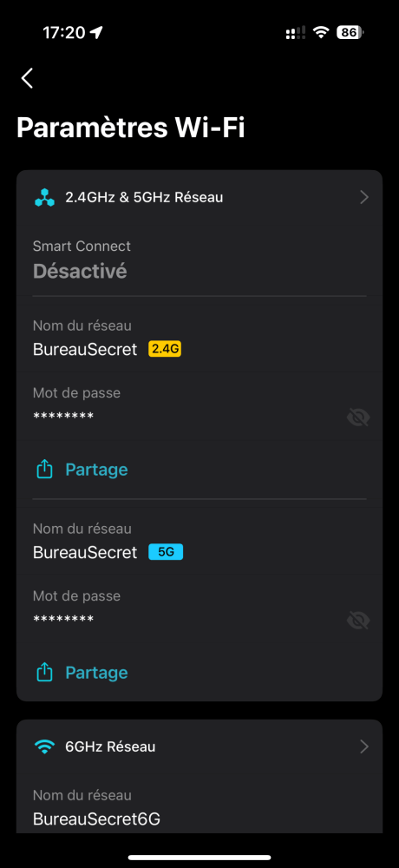Tap the back arrow icon
Viewport: 399px width, 868px height.
point(27,78)
